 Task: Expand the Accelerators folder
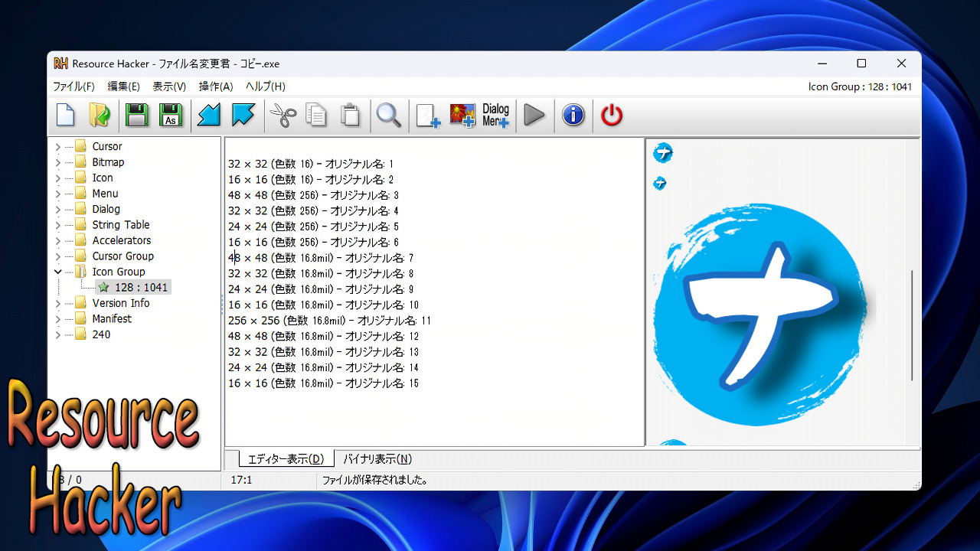pyautogui.click(x=57, y=240)
